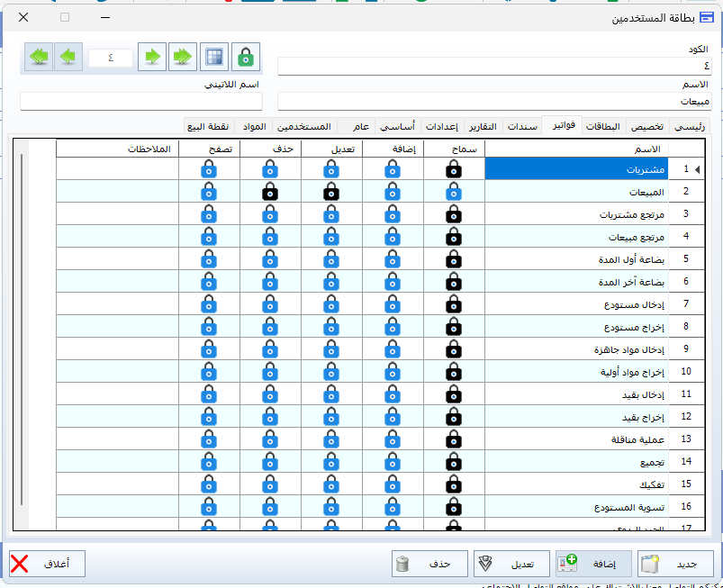The width and height of the screenshot is (723, 588).
Task: Go to previous record with single green arrow
Action: tap(68, 57)
